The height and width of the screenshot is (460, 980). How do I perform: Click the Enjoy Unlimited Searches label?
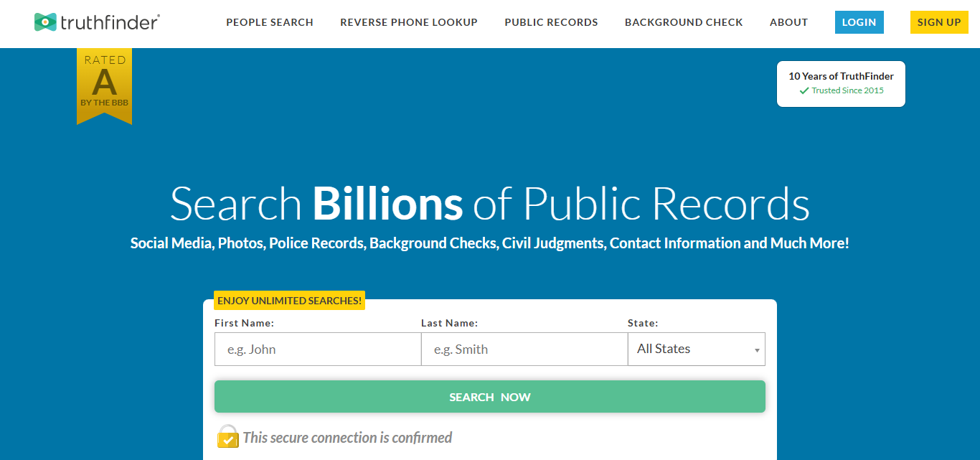(290, 301)
